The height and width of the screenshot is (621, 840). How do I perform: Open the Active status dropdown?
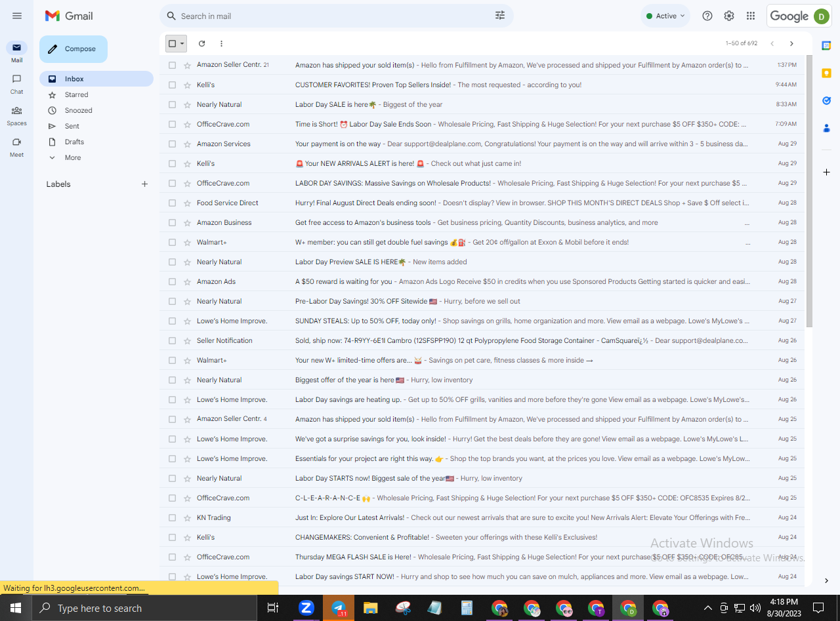click(x=665, y=16)
